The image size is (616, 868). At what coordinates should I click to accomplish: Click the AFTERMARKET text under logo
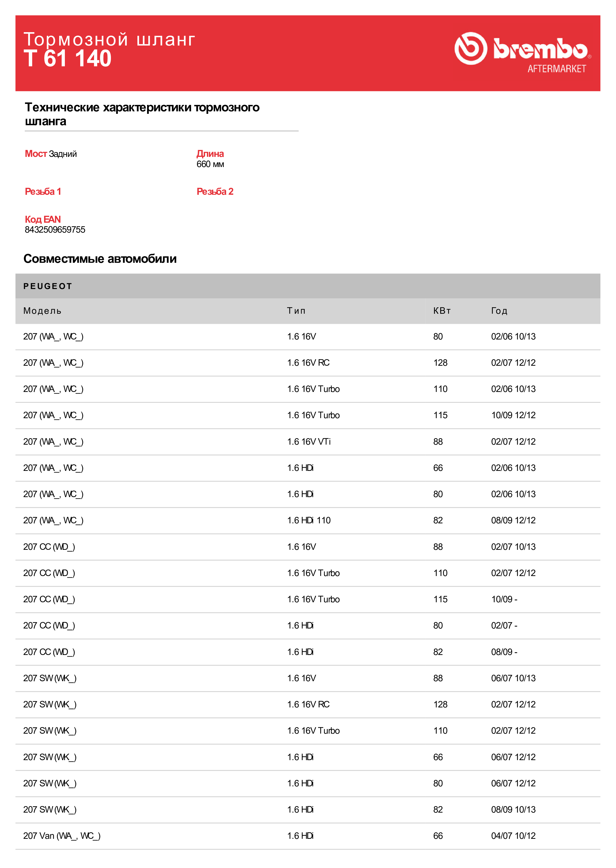pos(556,69)
